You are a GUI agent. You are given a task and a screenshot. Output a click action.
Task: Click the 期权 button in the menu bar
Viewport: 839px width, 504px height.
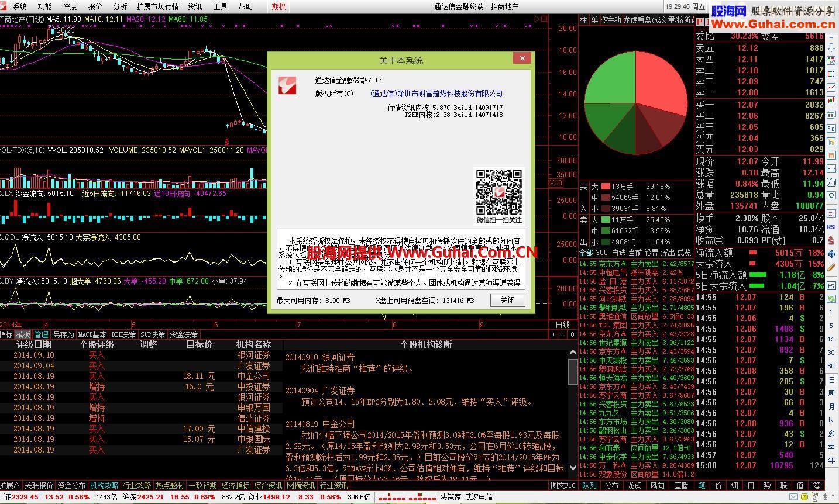[279, 6]
